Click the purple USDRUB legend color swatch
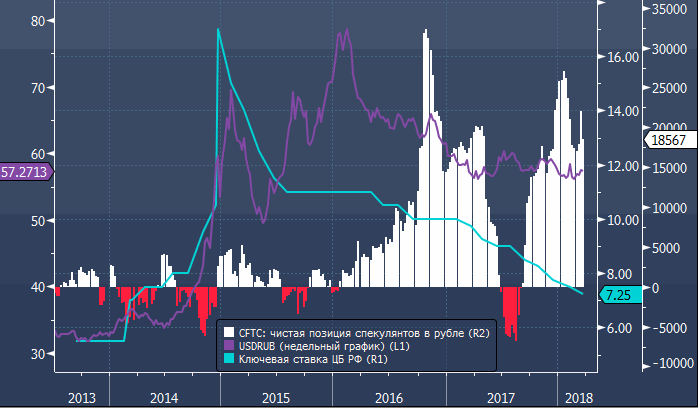The image size is (698, 408). pyautogui.click(x=230, y=345)
